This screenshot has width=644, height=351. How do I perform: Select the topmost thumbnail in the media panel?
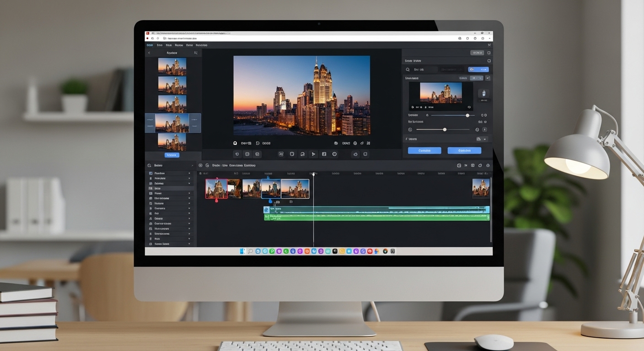tap(172, 66)
